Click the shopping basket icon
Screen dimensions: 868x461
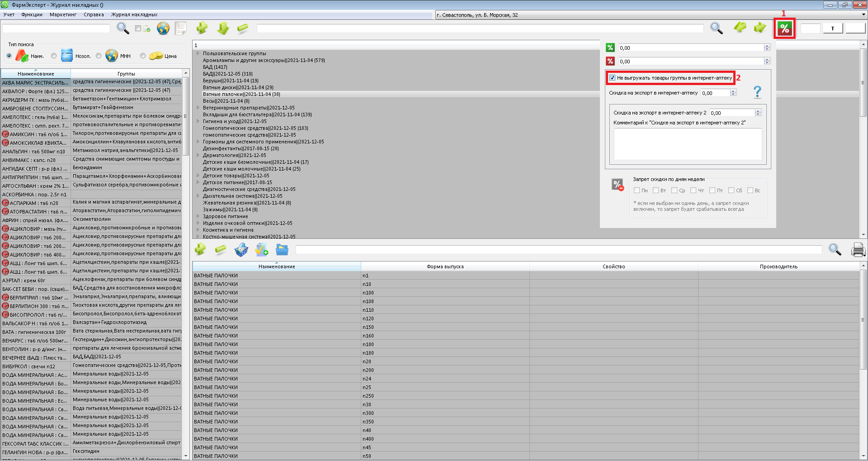(x=241, y=250)
